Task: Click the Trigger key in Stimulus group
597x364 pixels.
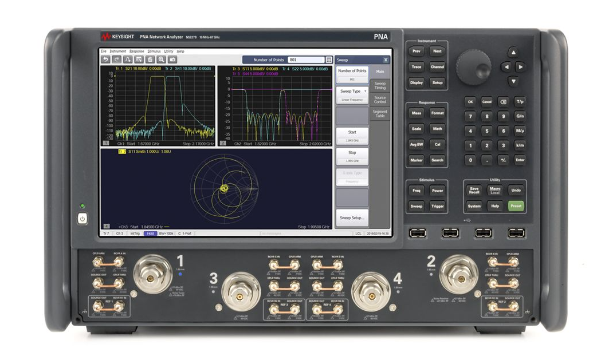Action: (437, 206)
